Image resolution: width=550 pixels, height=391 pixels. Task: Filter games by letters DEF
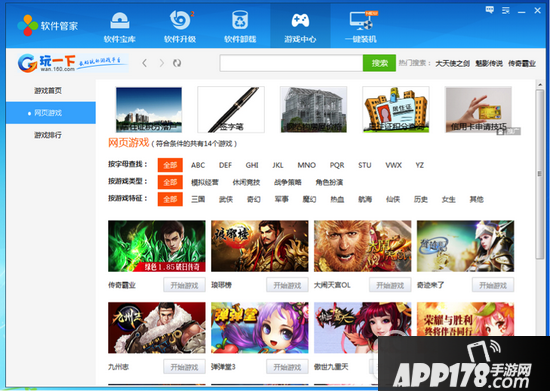coord(225,165)
